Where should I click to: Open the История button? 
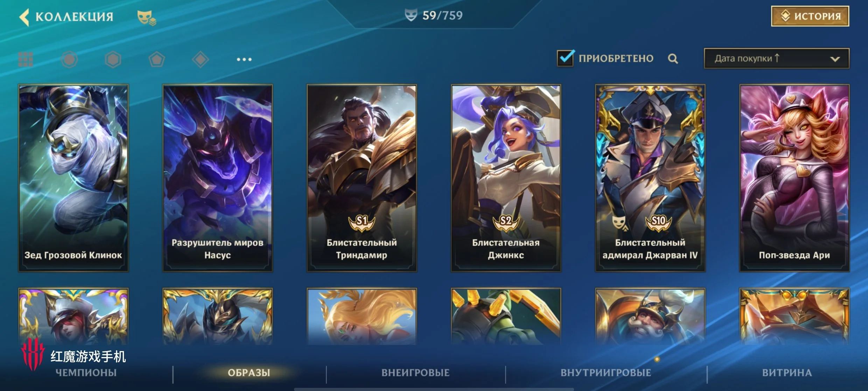(810, 16)
